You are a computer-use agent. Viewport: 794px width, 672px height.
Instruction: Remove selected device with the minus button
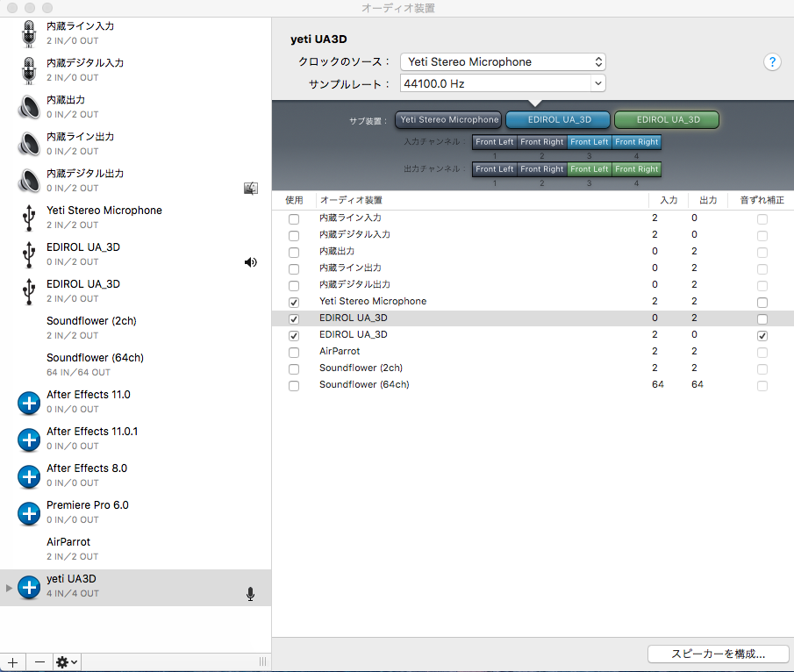[x=39, y=662]
